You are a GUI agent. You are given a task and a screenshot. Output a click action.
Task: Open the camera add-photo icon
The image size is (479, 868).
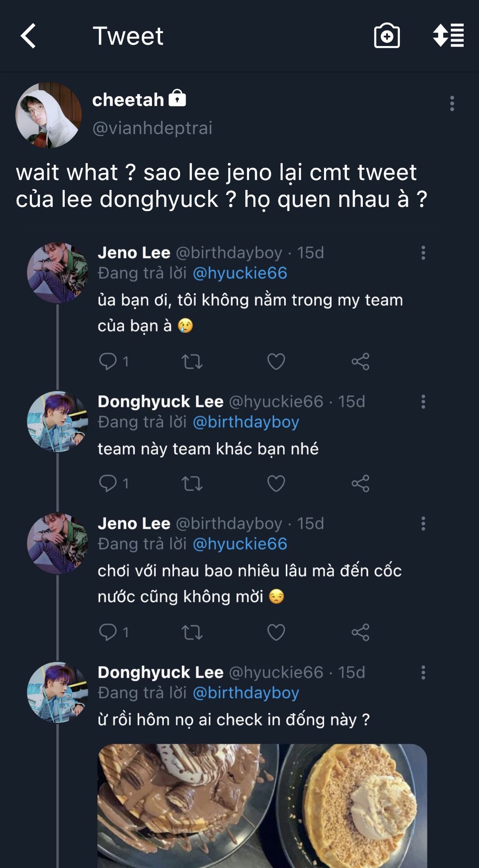387,36
